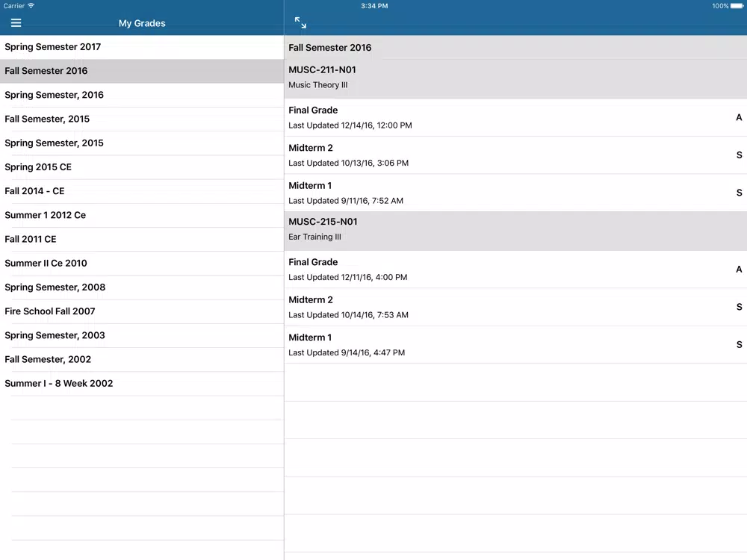Open Midterm 2 updated 10/13/16
The image size is (747, 560).
[515, 155]
